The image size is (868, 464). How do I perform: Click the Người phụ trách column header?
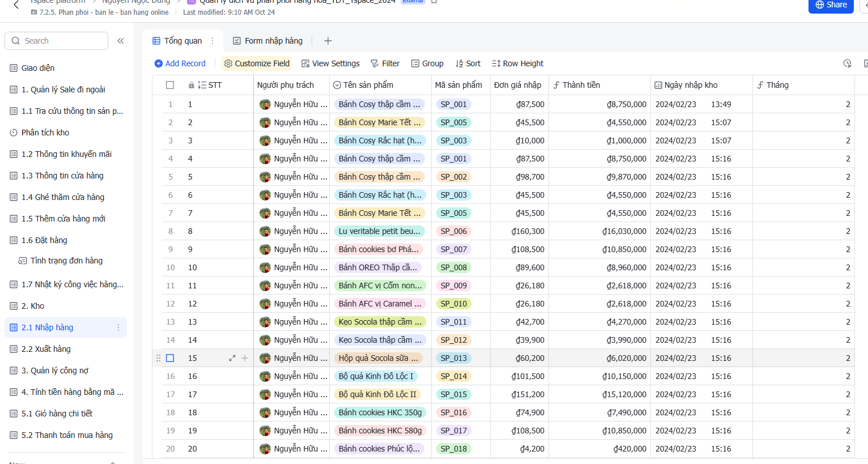click(291, 85)
